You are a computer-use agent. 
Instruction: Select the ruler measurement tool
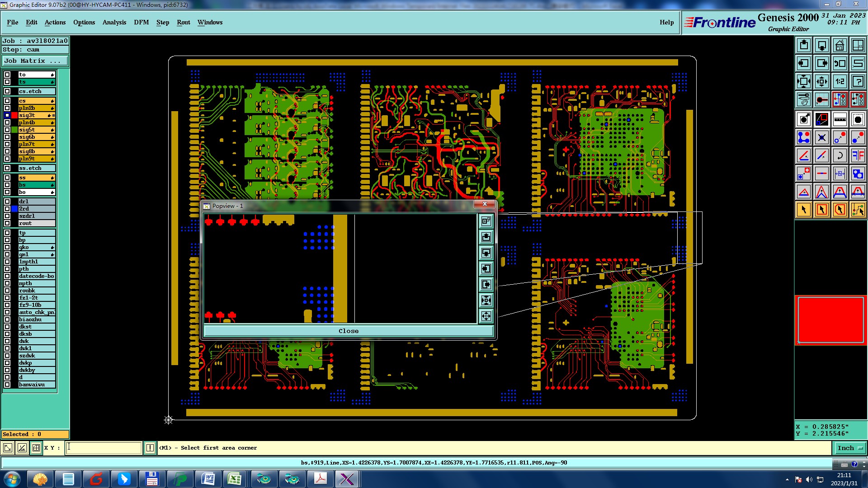click(x=840, y=119)
